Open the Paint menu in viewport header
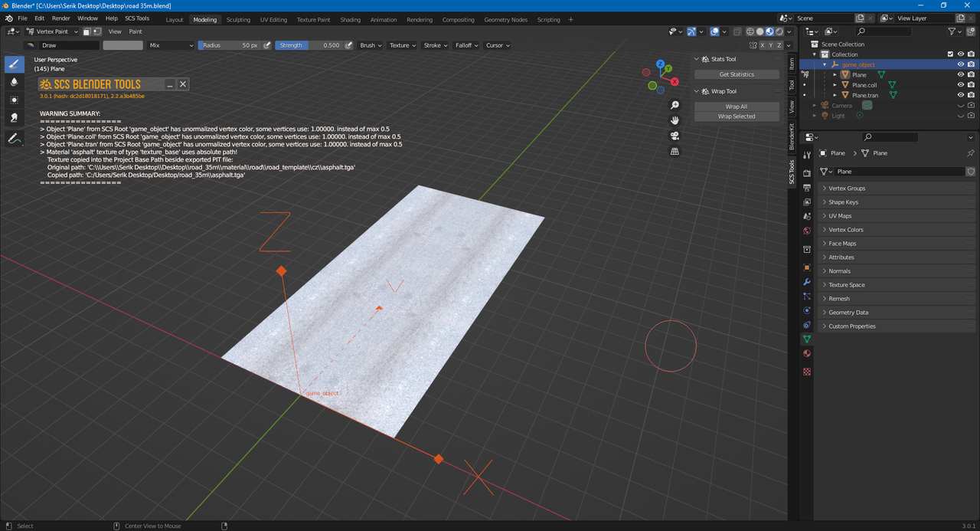This screenshot has width=980, height=531. point(136,31)
